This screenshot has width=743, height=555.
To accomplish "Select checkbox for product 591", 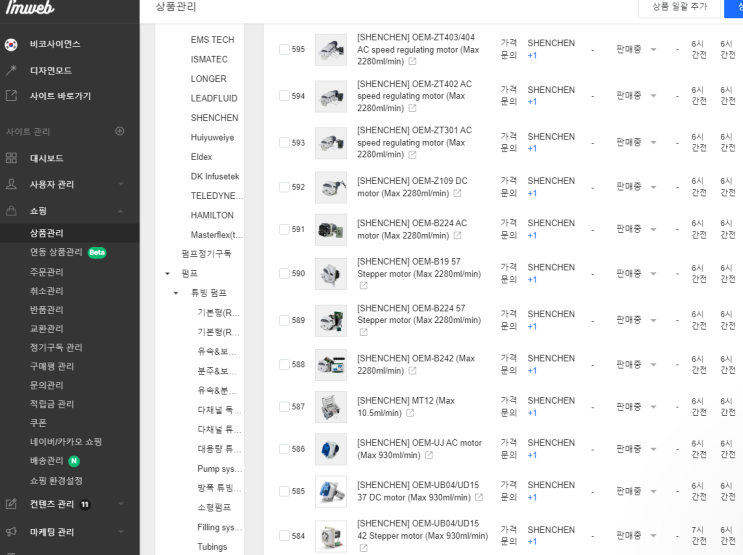I will point(284,229).
